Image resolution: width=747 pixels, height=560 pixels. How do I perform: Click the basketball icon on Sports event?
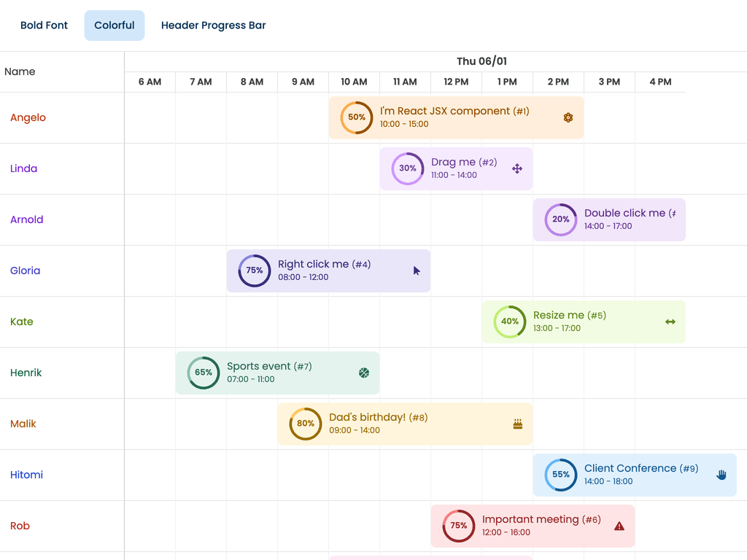click(x=364, y=373)
